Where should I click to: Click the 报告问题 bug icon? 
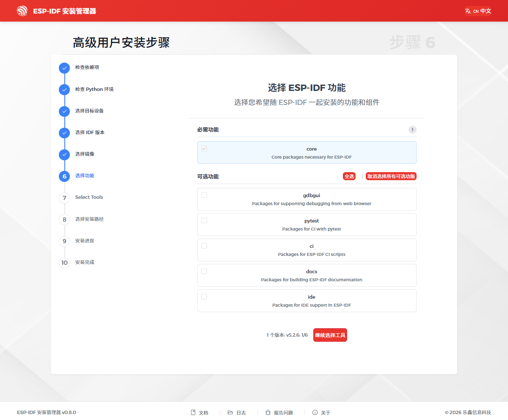tap(268, 412)
